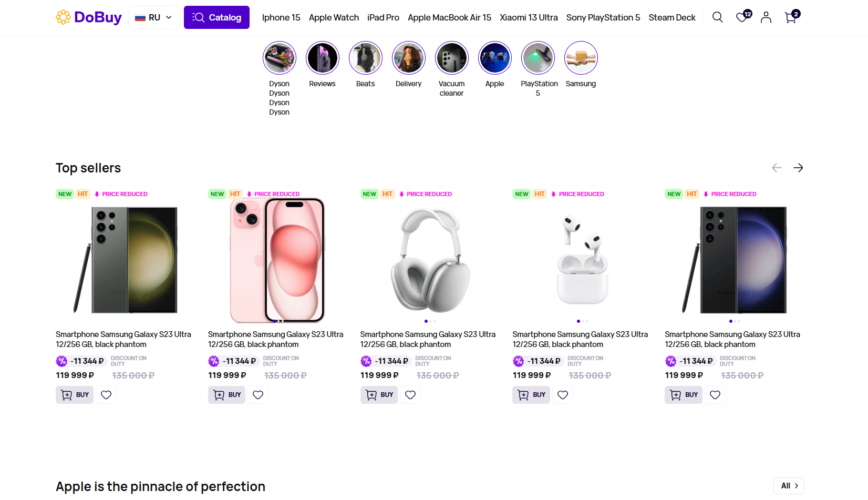Toggle favorite heart for the AirPods product

pyautogui.click(x=563, y=395)
